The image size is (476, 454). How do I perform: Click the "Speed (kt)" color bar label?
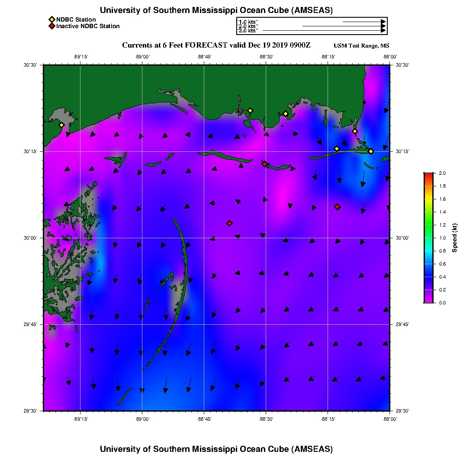click(x=455, y=238)
